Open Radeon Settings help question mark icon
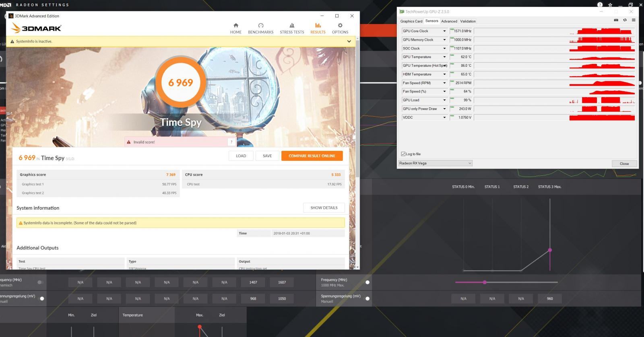 pos(600,5)
